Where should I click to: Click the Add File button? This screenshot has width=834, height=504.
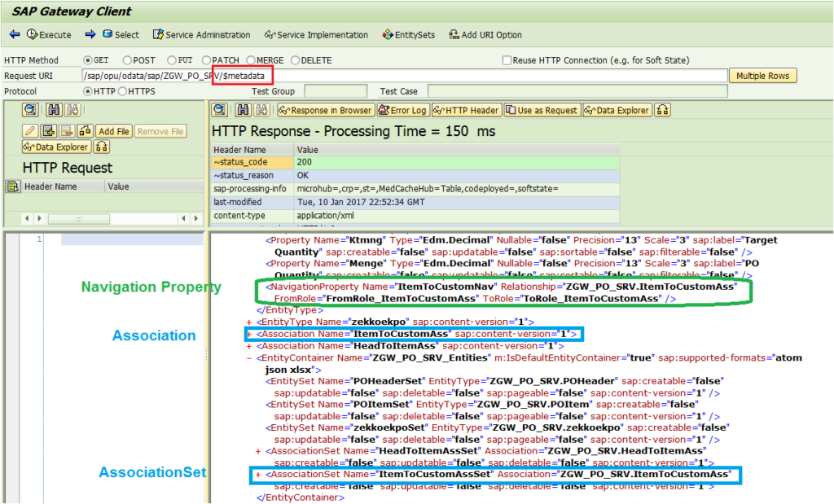tap(114, 131)
